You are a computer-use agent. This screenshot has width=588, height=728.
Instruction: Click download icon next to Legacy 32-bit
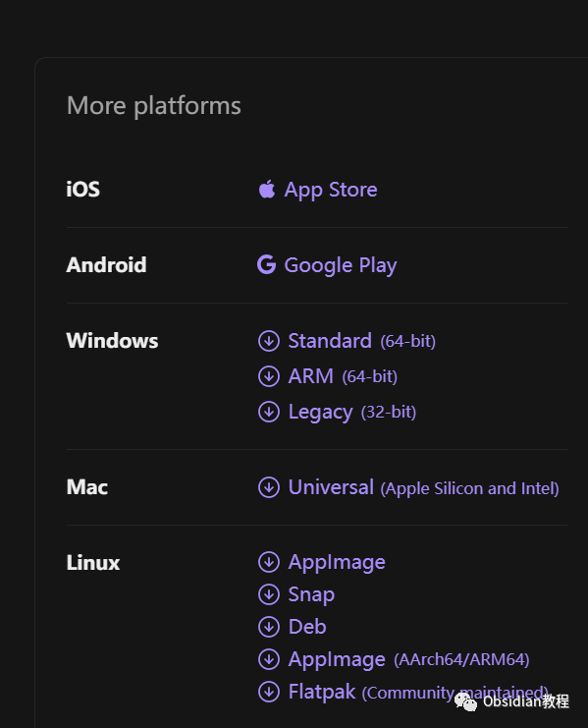tap(269, 412)
